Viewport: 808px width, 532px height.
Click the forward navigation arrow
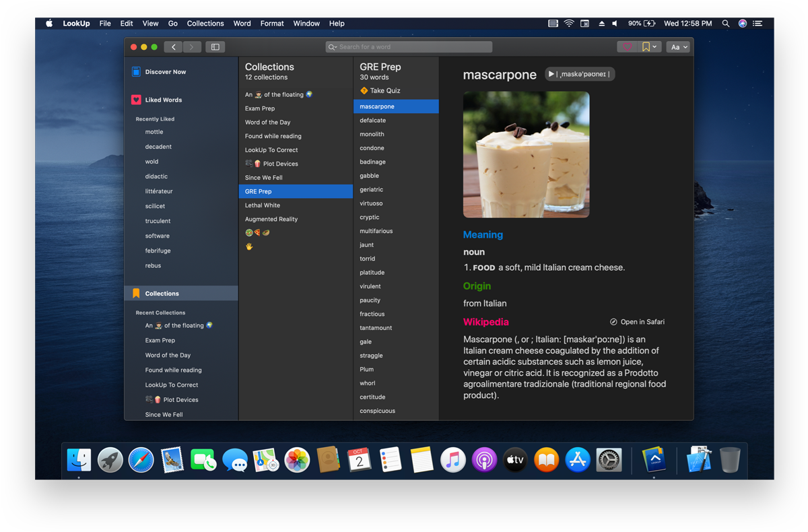[x=192, y=47]
